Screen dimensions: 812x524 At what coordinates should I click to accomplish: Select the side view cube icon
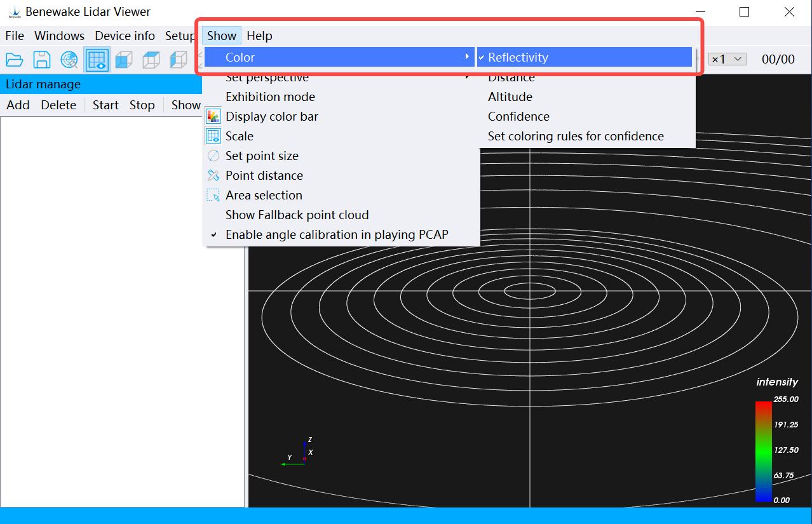coord(179,60)
